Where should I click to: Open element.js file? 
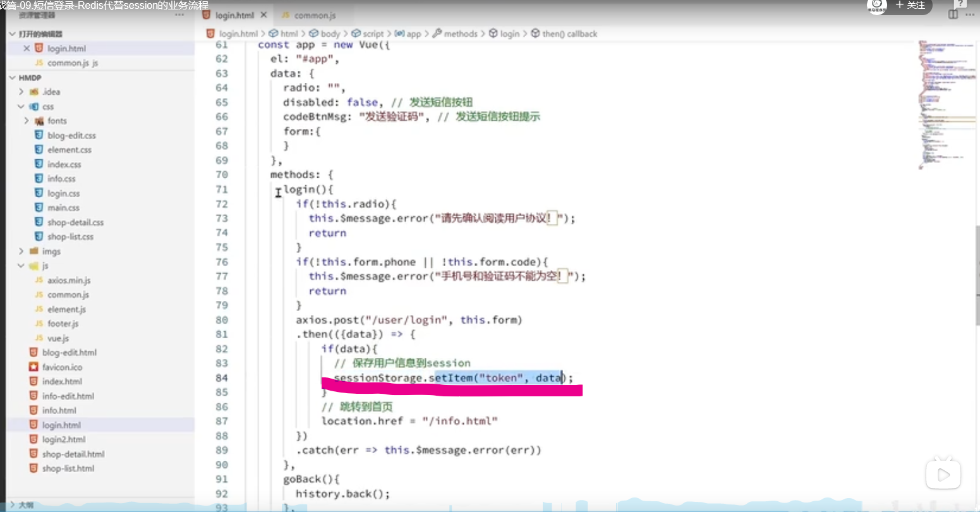click(x=66, y=310)
